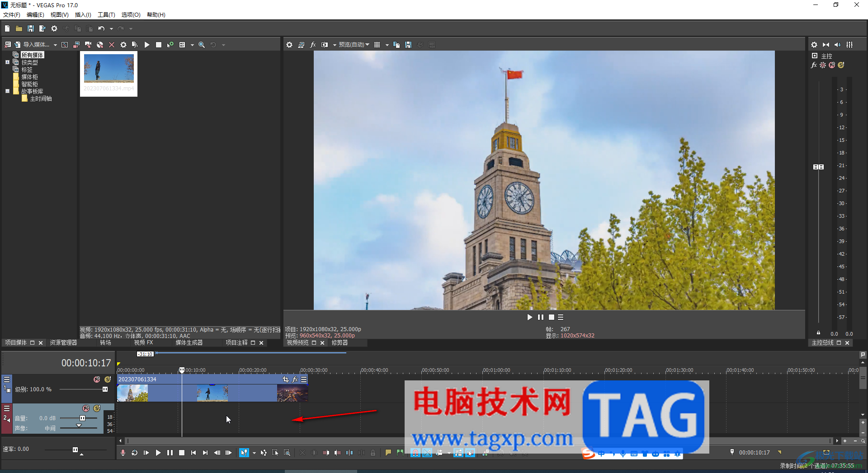This screenshot has width=868, height=473.
Task: Expand the 按类型 tree node
Action: 7,62
